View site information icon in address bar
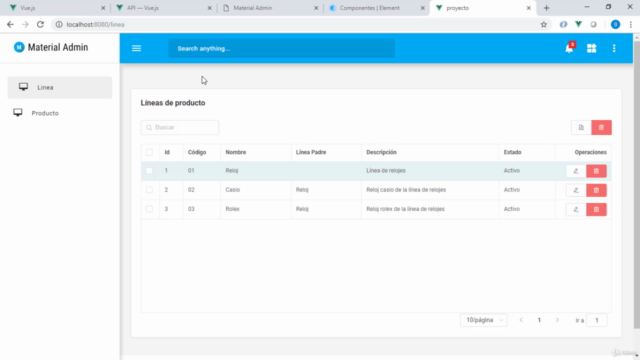640x360 pixels. (59, 24)
